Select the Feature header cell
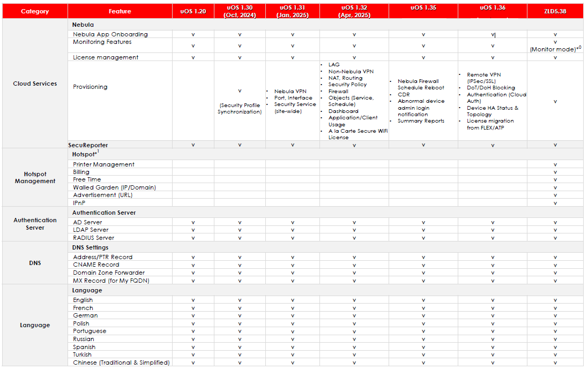Screen dimensions: 588x370 click(x=119, y=11)
